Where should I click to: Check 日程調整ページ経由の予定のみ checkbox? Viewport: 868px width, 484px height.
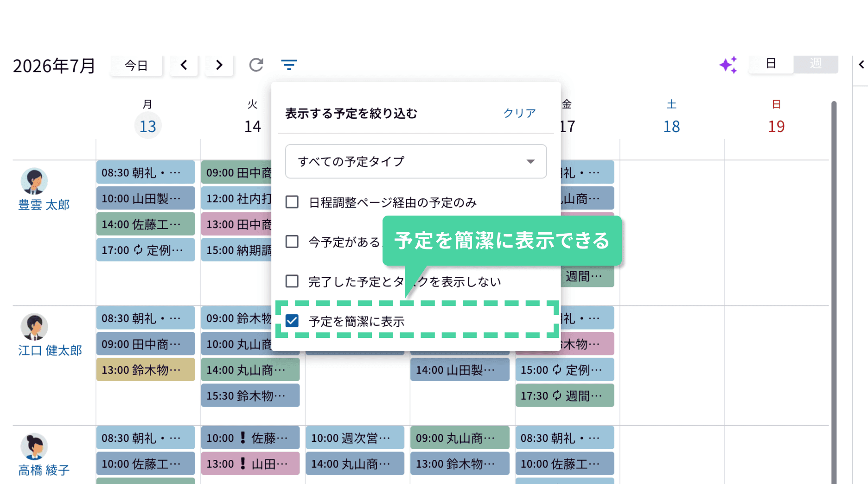292,202
